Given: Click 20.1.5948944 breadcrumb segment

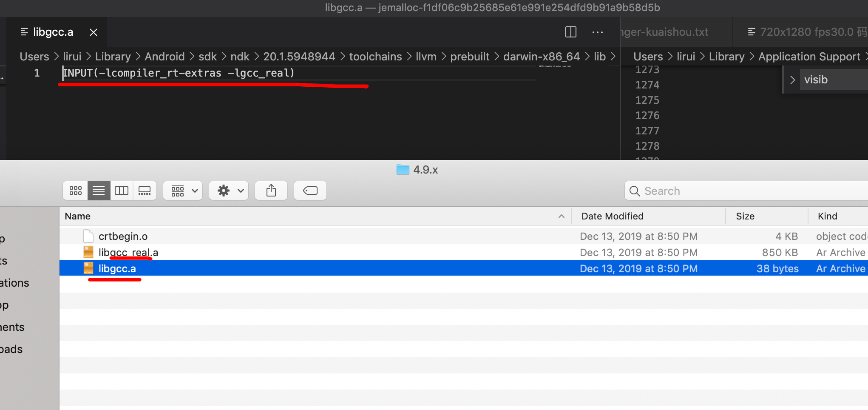Looking at the screenshot, I should pyautogui.click(x=299, y=57).
